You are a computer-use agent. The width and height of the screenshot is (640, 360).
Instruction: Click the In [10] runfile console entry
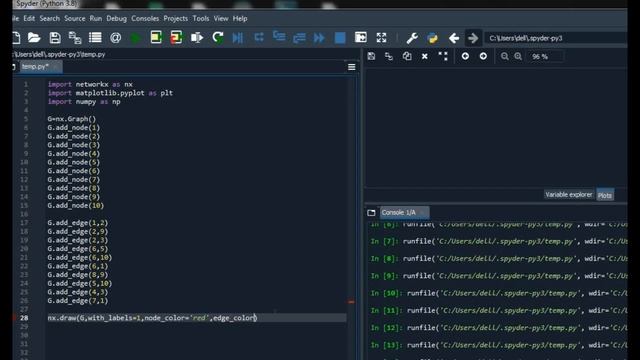click(498, 293)
